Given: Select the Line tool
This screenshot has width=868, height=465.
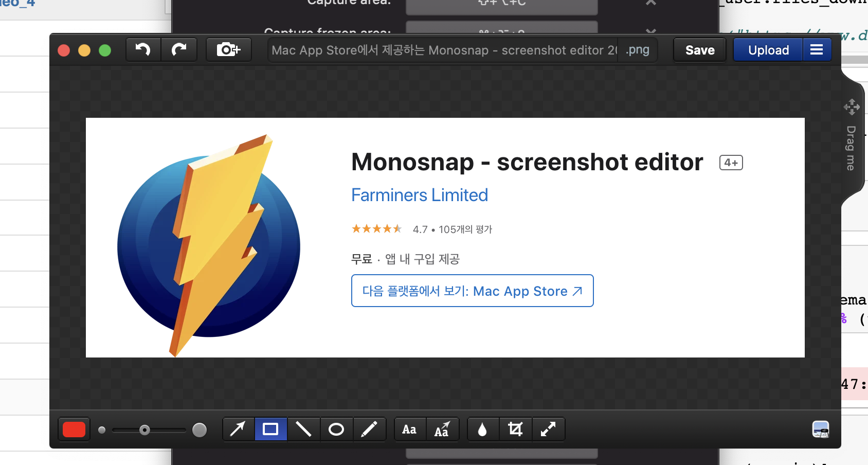Looking at the screenshot, I should [x=303, y=430].
